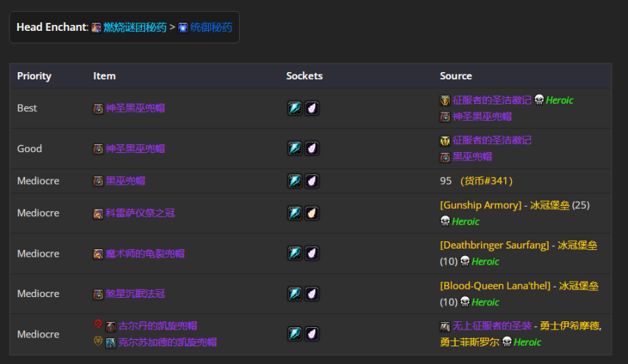Screen dimensions: 628x364
Task: Open 神圣黑巫兜帽 link in Best row source
Action: 482,116
